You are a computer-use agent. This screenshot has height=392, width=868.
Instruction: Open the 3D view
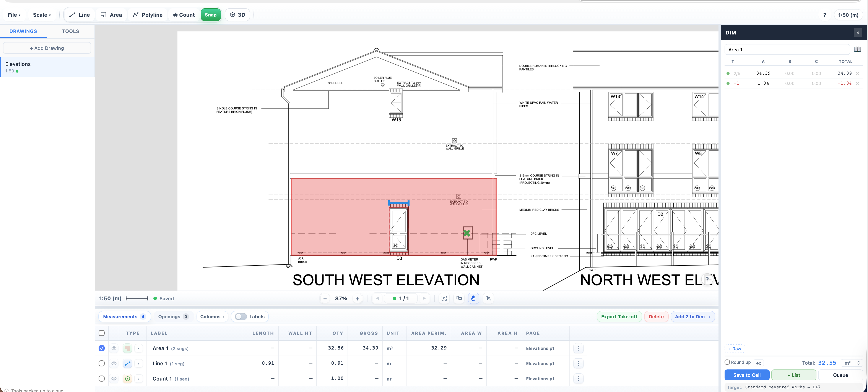pyautogui.click(x=237, y=15)
